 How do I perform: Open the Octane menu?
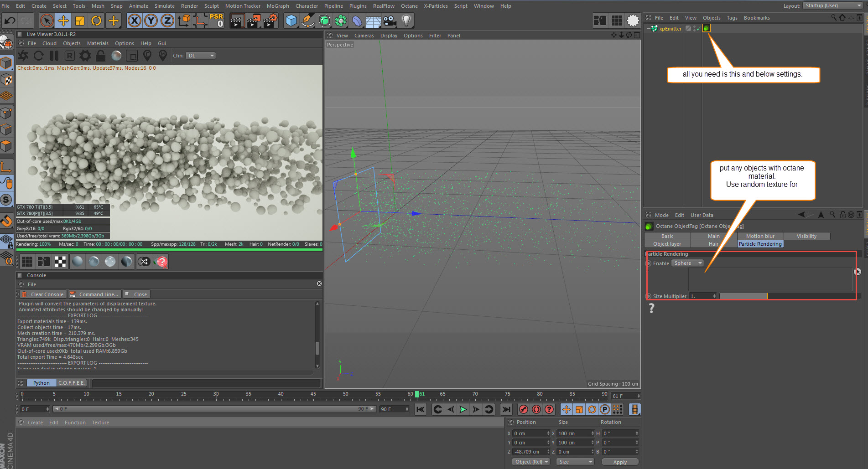(x=409, y=6)
